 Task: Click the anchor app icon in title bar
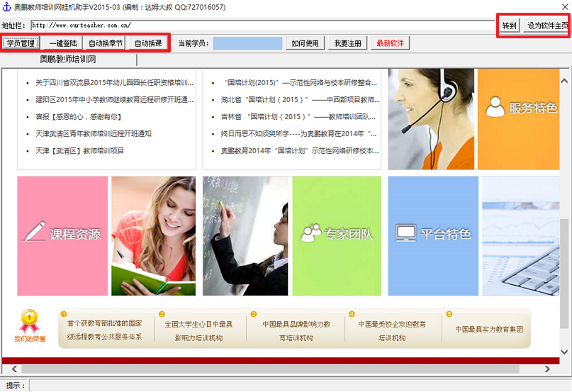[7, 6]
